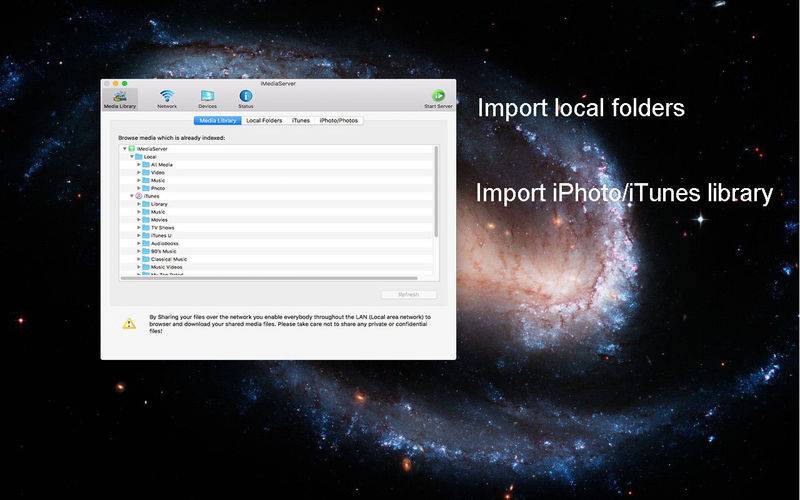Viewport: 800px width, 500px height.
Task: Click the green zoom window button
Action: tap(124, 83)
